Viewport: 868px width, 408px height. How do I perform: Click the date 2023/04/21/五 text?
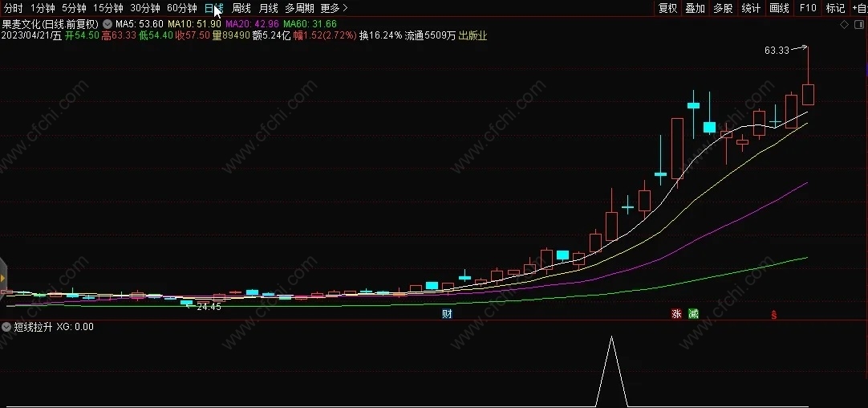(x=31, y=36)
